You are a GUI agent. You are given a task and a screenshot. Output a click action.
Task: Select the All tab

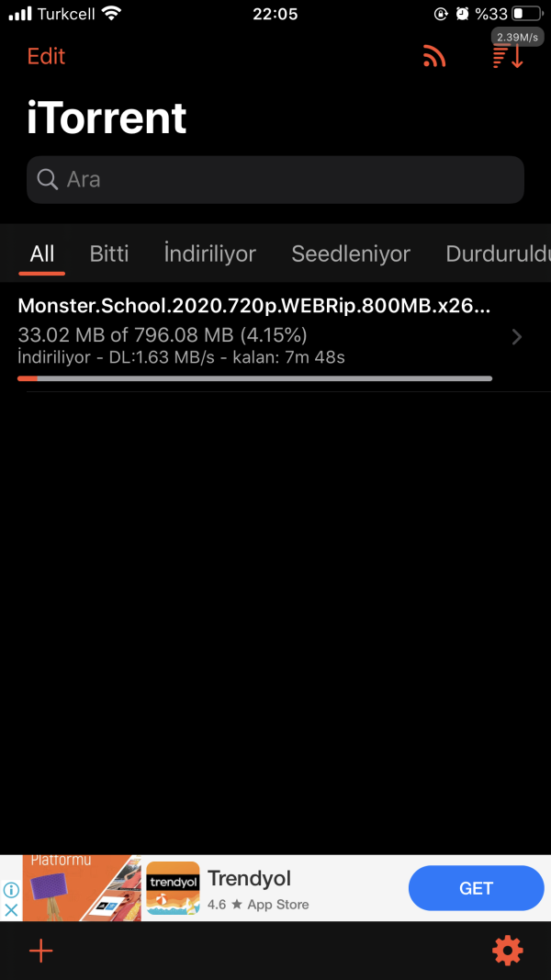click(42, 254)
